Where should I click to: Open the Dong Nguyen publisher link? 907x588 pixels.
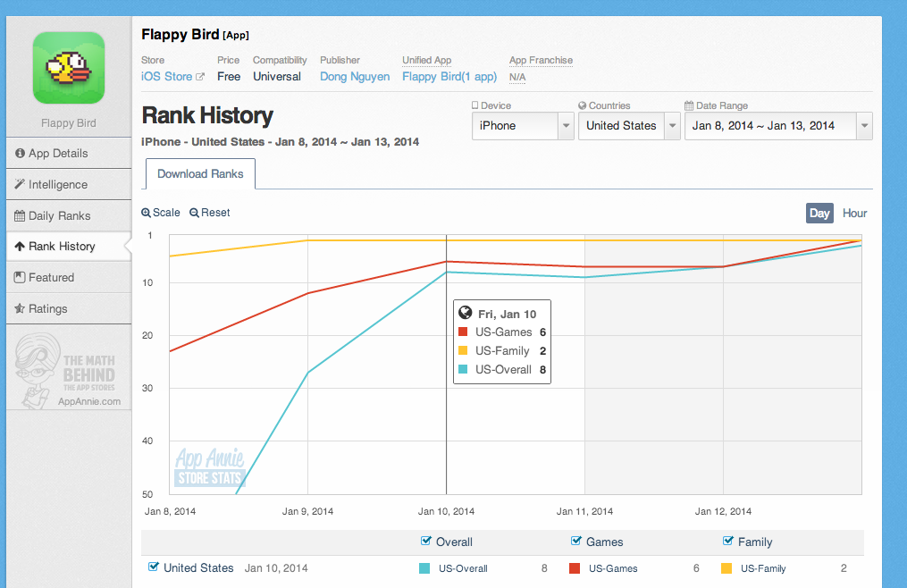click(355, 77)
